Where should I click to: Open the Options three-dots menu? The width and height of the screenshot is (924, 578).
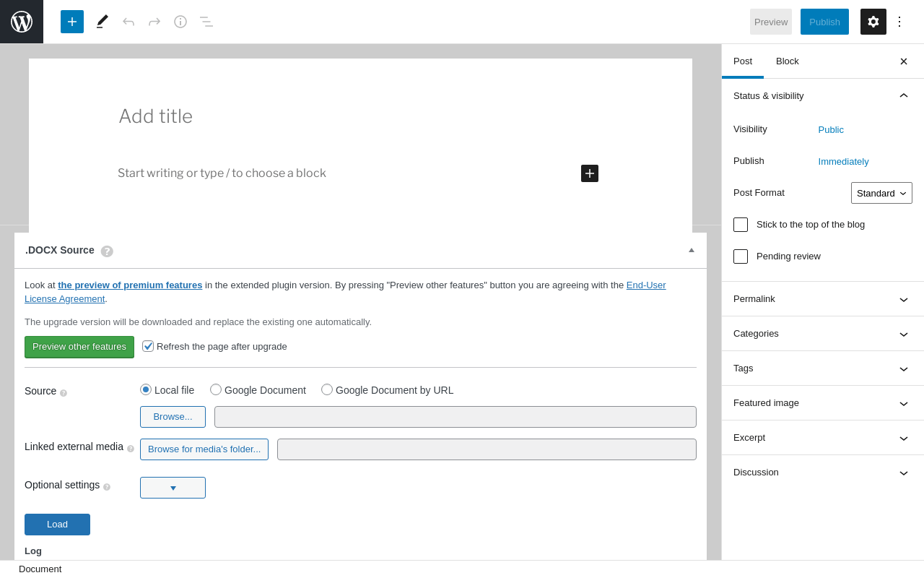tap(899, 22)
